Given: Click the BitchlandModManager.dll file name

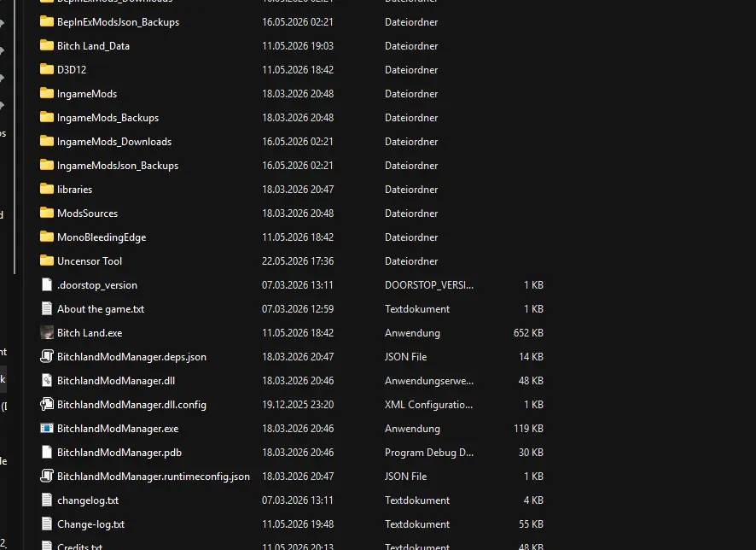Looking at the screenshot, I should point(116,381).
